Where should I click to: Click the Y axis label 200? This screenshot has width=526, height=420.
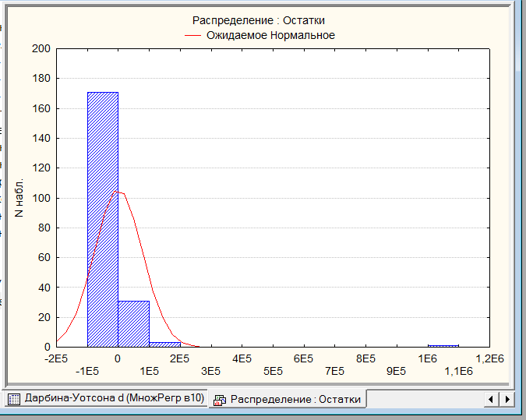[41, 48]
